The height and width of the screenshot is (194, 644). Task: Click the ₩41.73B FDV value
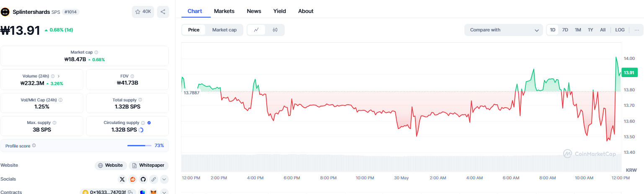pos(127,83)
